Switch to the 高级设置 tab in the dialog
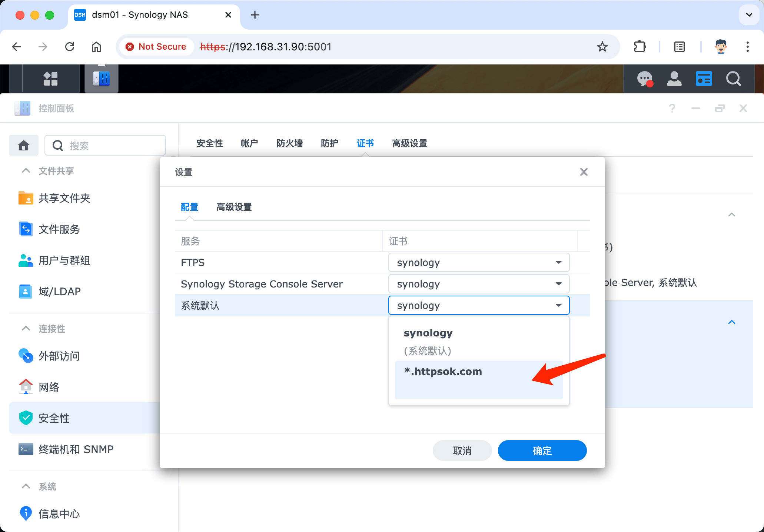This screenshot has width=764, height=532. [234, 207]
